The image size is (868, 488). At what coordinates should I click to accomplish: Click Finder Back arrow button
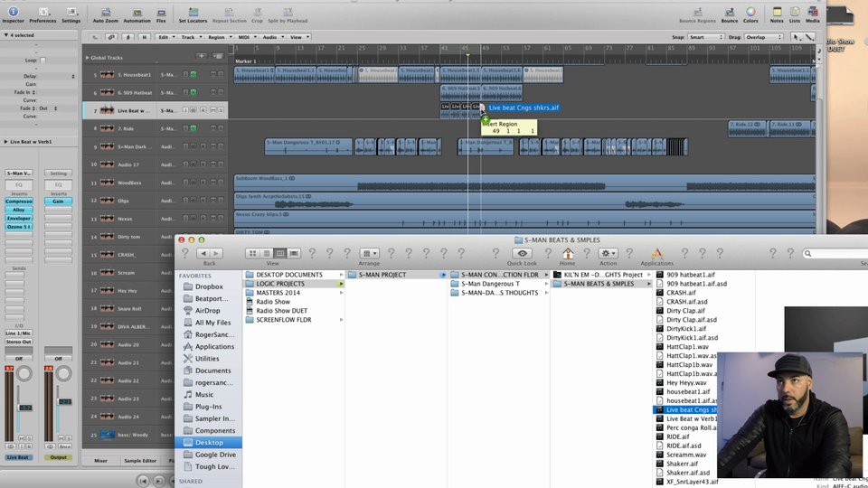(203, 253)
